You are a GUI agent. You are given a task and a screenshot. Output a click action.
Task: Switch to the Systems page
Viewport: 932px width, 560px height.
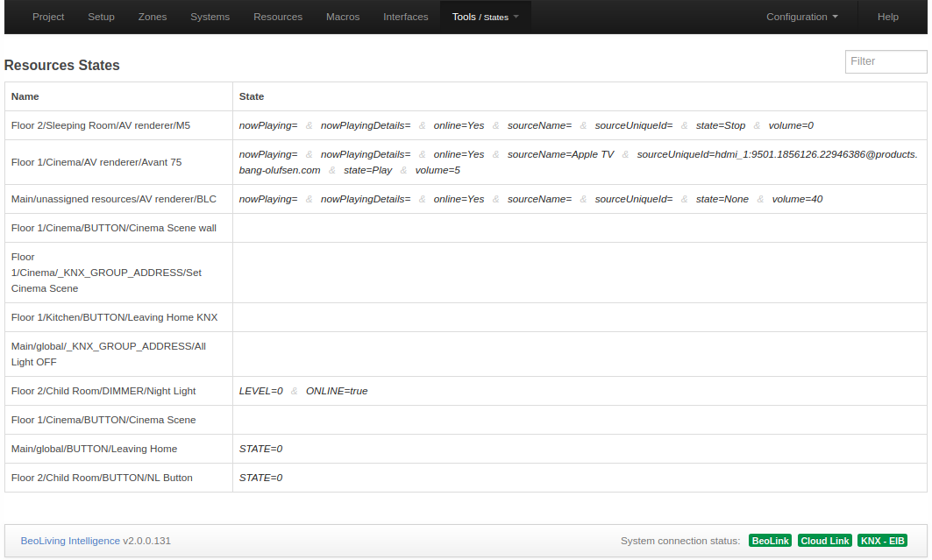[210, 17]
